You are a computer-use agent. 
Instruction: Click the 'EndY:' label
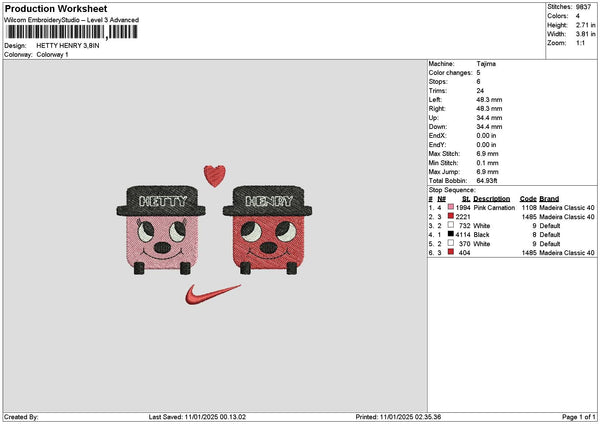tap(437, 145)
